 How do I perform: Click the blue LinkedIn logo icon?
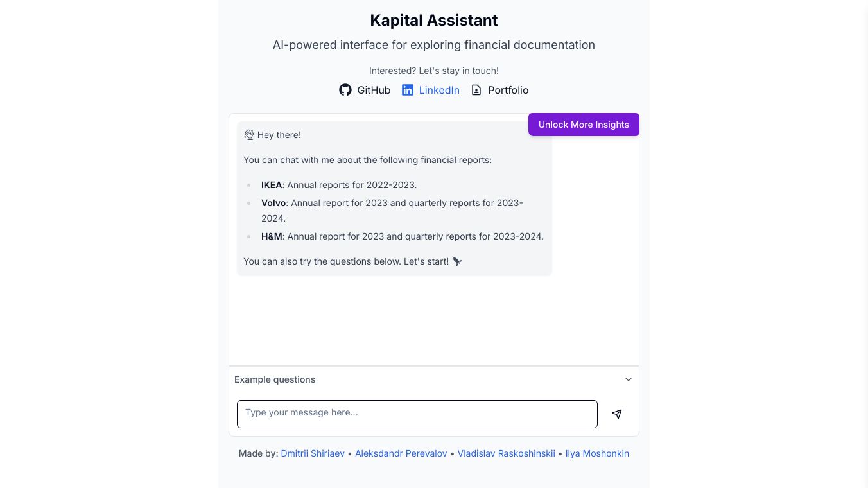point(408,90)
